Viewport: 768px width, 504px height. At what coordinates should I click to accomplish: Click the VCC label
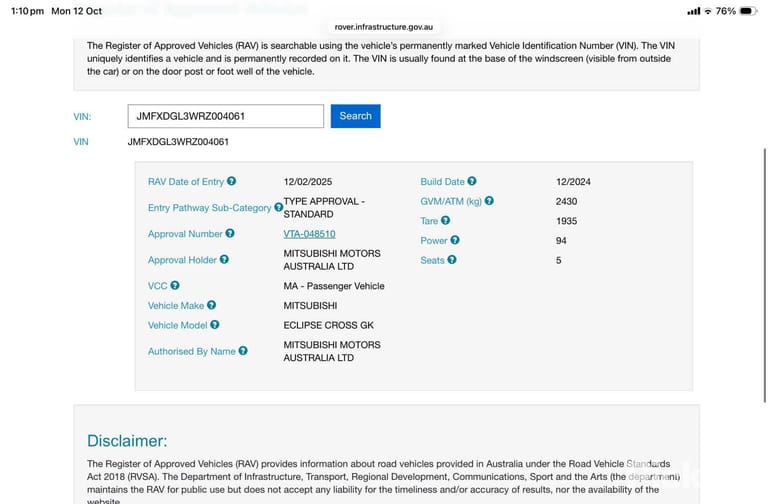coord(158,286)
